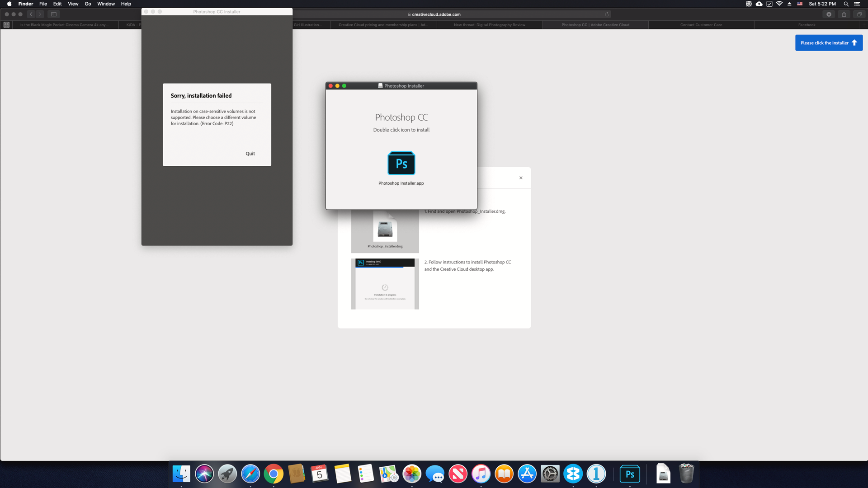Screen dimensions: 868x488
Task: Open the iCloud upload status icon
Action: (758, 4)
